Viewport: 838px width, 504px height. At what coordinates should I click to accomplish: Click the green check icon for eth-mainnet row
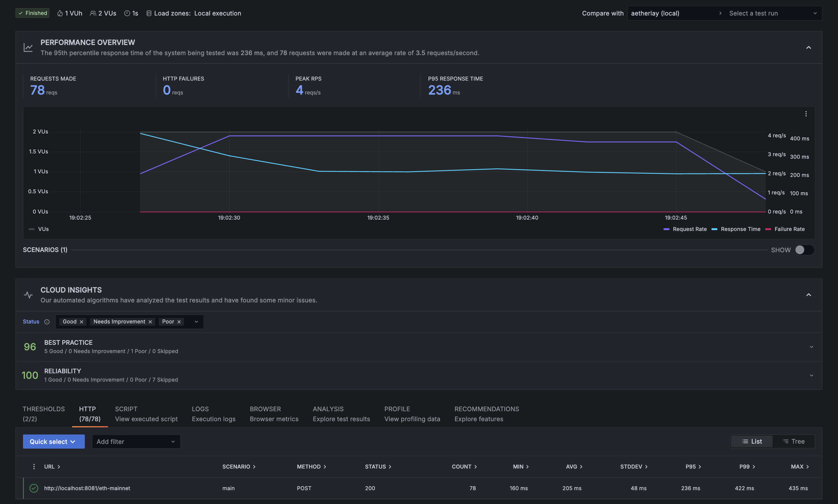[34, 488]
